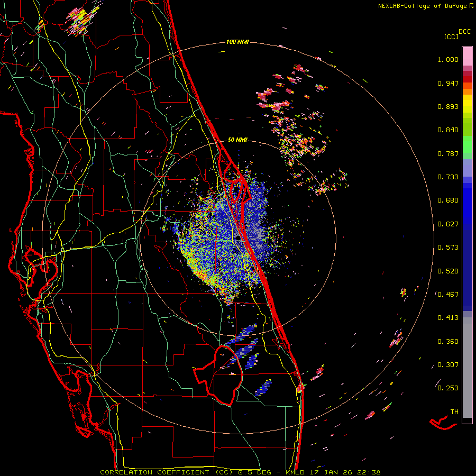Click the [CC] units label
The height and width of the screenshot is (476, 476).
point(452,36)
